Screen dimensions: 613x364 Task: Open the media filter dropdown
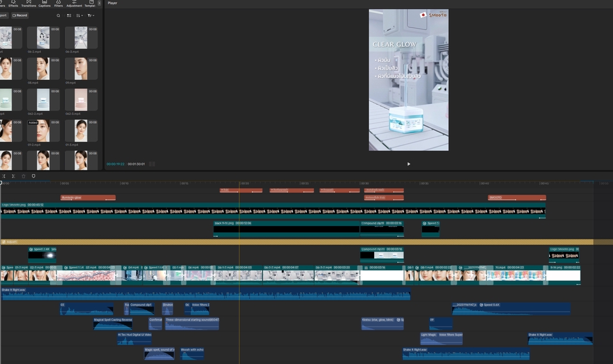pos(91,15)
